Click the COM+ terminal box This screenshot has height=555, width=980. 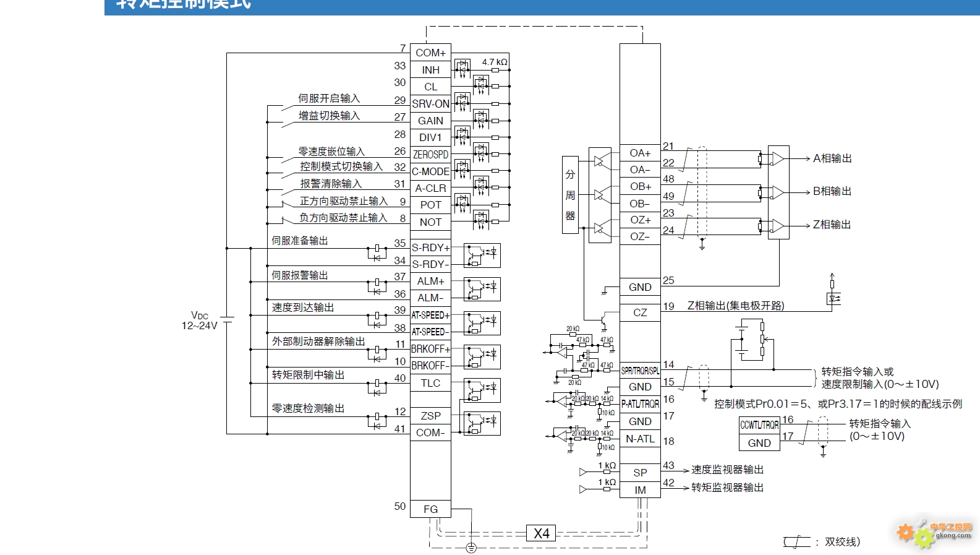coord(430,53)
